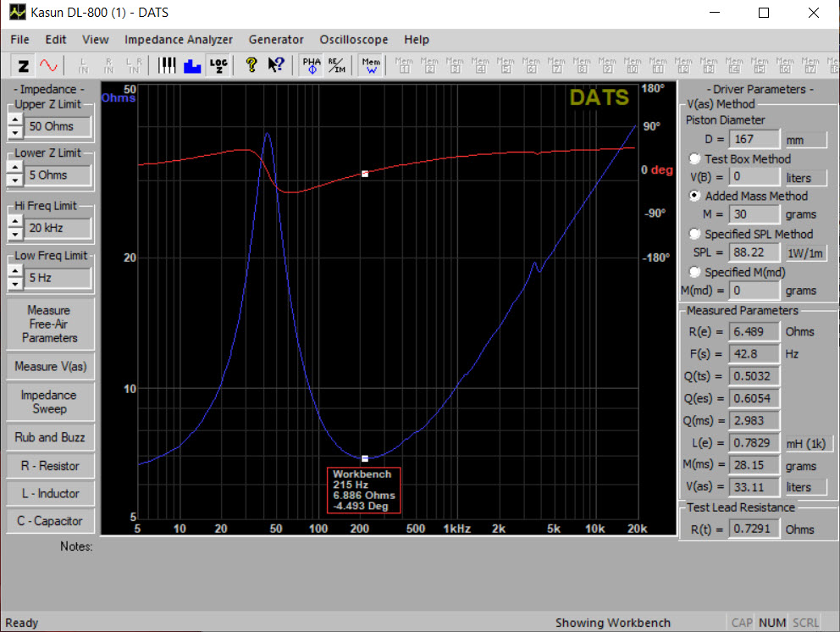Click the yellow question mark help icon
This screenshot has width=840, height=632.
click(x=251, y=65)
